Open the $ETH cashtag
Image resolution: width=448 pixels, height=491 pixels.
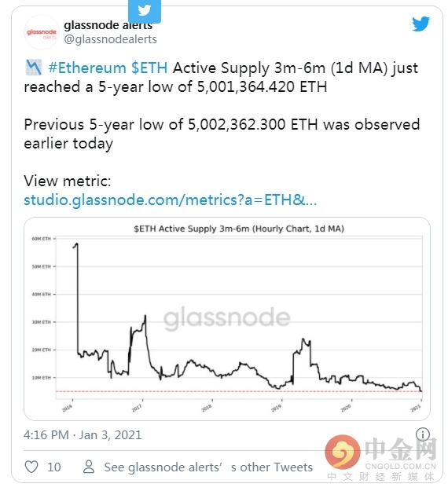149,68
